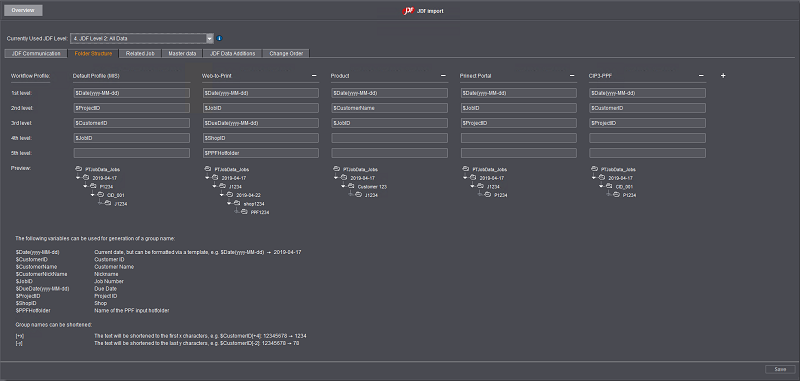
Task: Select PTJobData_Jobs folder icon in Default Profile preview
Action: point(78,169)
